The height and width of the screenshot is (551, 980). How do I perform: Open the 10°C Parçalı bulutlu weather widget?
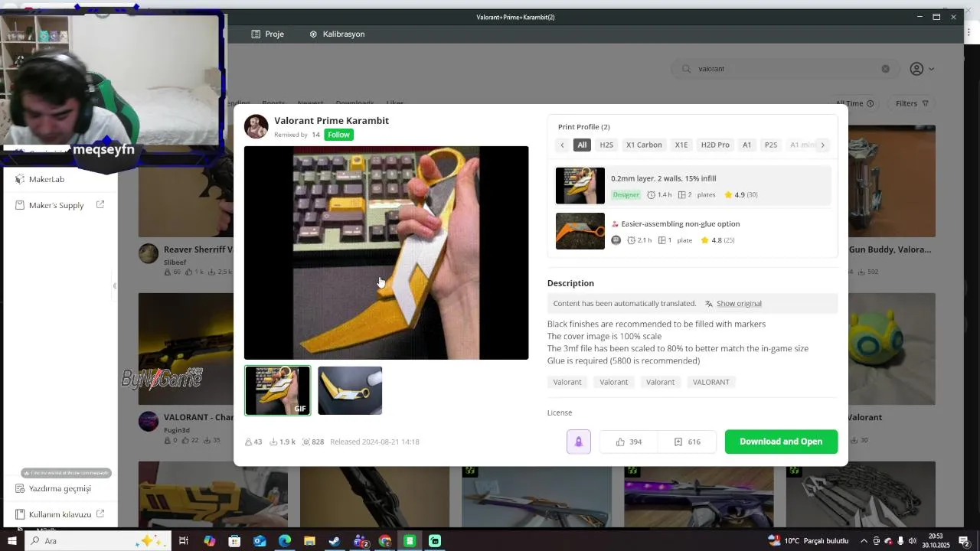click(x=808, y=541)
